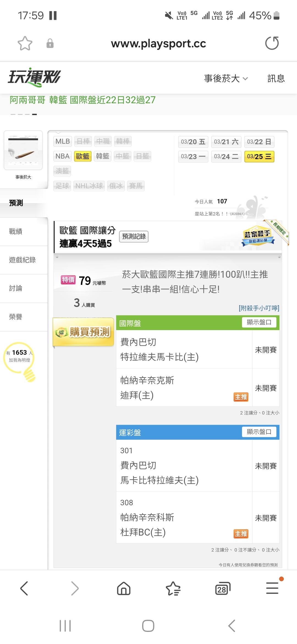Select the 韓籃 league filter
Image resolution: width=297 pixels, height=644 pixels.
click(x=103, y=156)
